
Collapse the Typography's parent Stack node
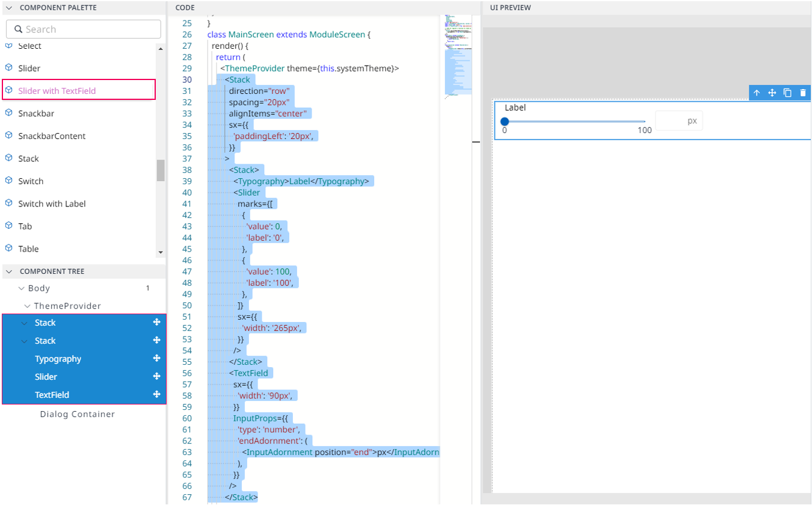coord(25,341)
